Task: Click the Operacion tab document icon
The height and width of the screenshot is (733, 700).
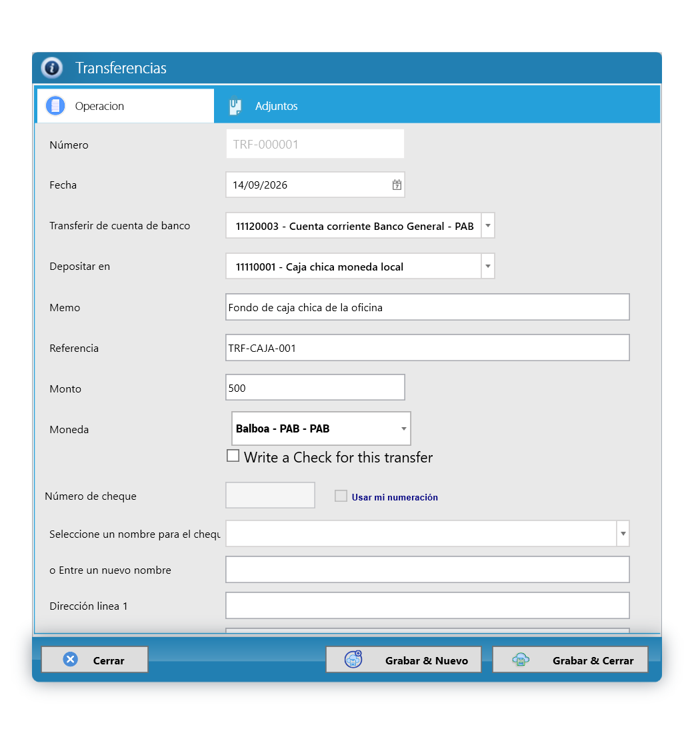Action: pyautogui.click(x=55, y=106)
